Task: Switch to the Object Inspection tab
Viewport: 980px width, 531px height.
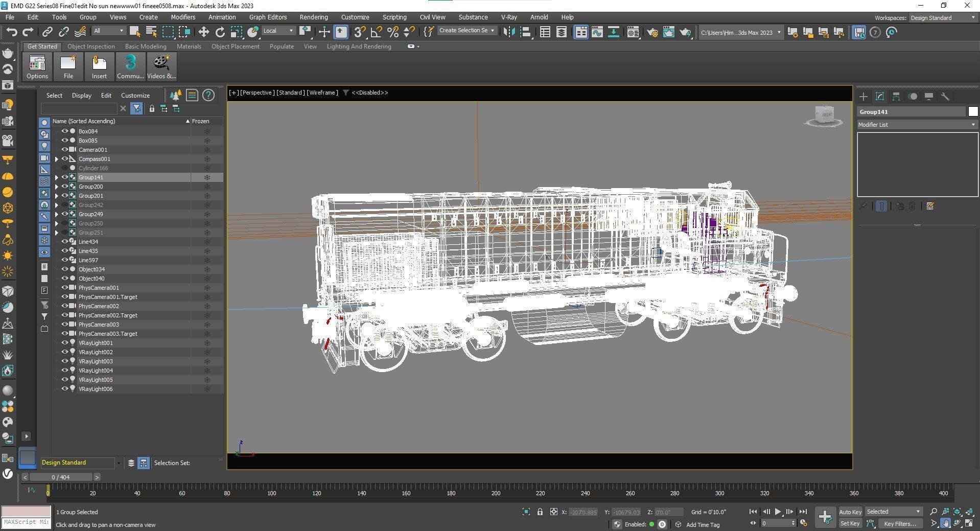Action: 91,47
